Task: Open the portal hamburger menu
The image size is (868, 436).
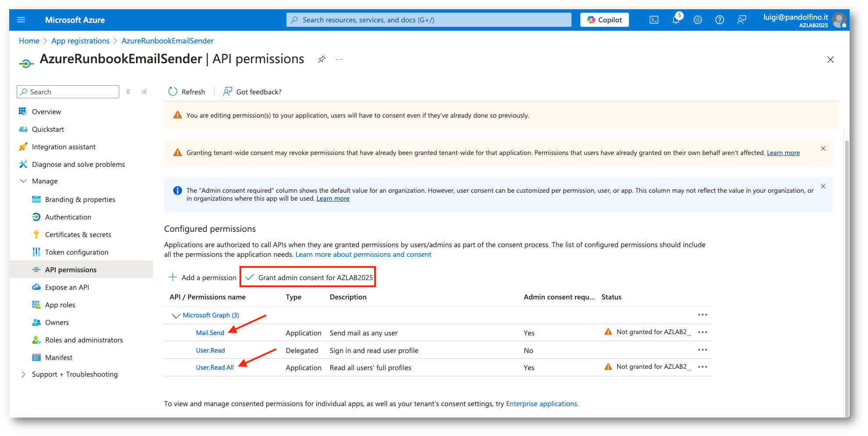Action: coord(21,20)
